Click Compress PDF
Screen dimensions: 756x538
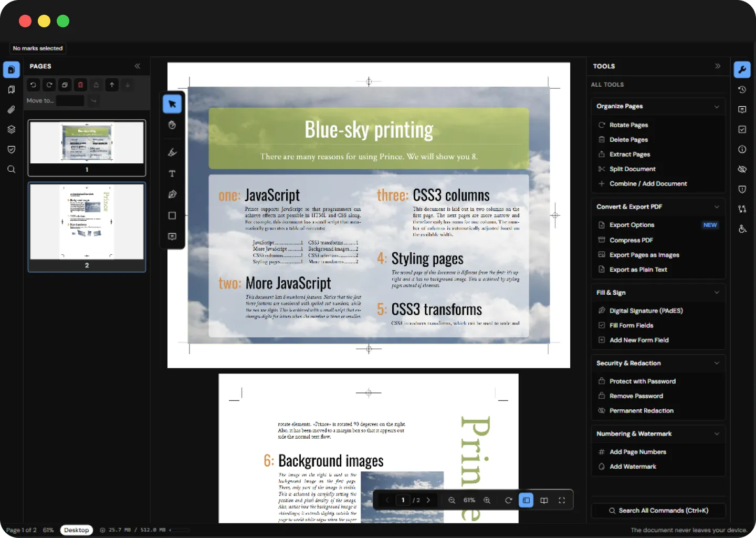[658, 240]
